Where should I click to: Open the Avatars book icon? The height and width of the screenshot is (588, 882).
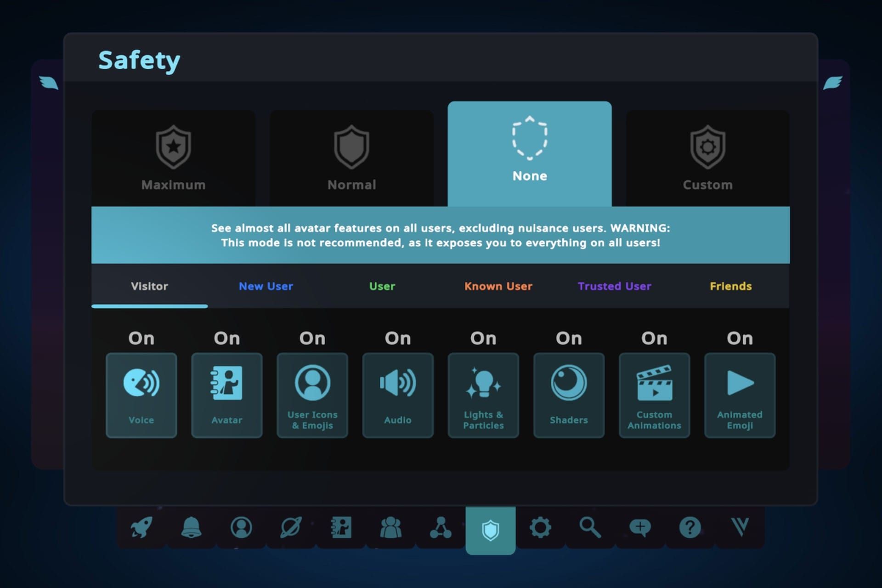point(341,527)
